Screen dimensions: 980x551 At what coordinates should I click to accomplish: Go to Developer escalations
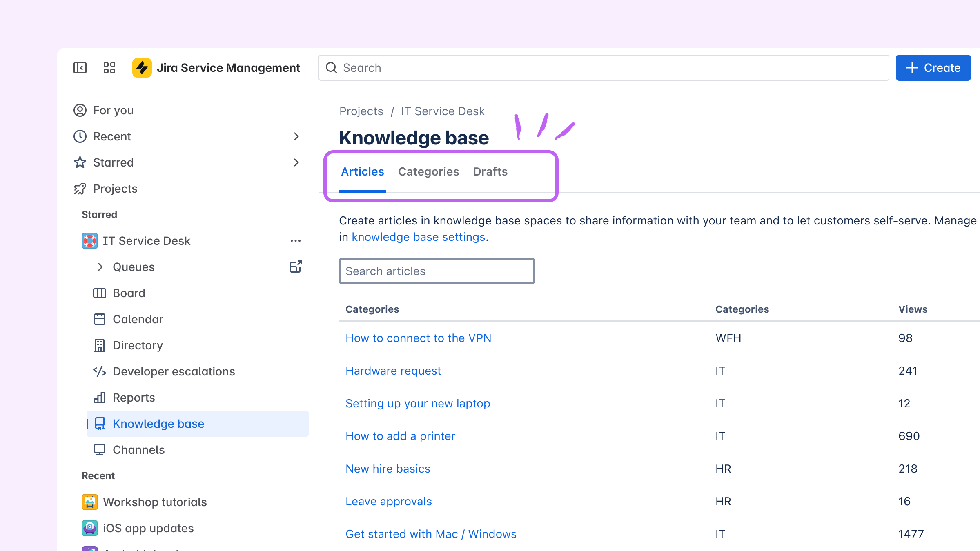[174, 371]
